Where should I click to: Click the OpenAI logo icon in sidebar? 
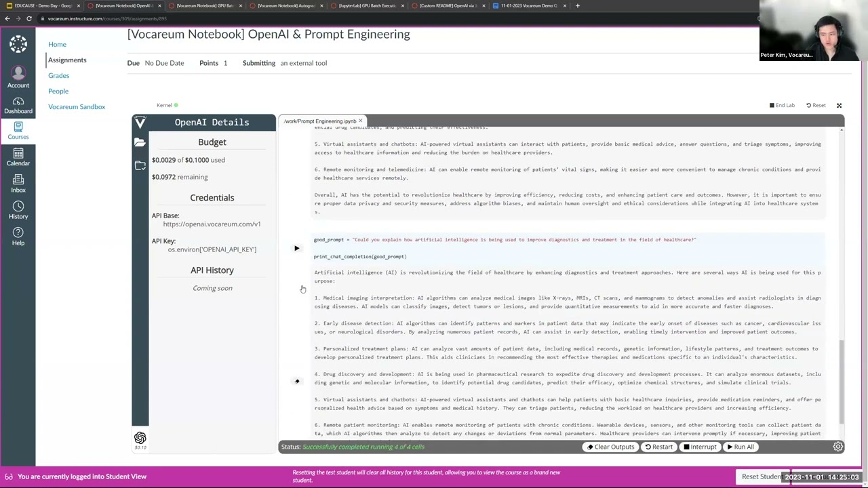140,438
